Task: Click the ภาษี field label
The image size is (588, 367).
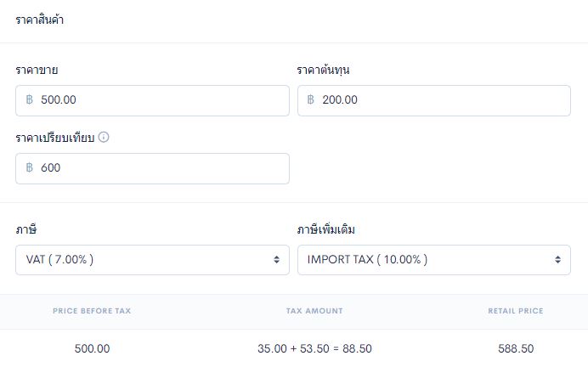Action: tap(25, 229)
